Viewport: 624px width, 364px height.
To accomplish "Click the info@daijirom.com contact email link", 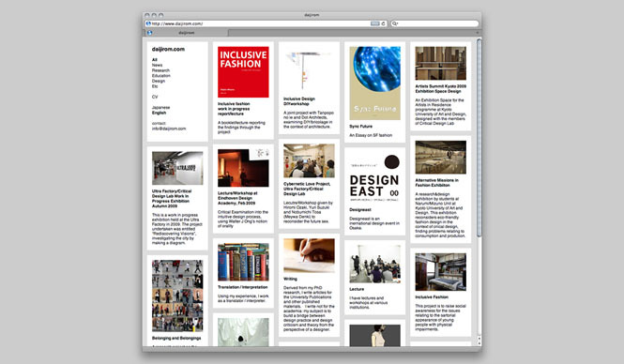I will click(x=169, y=129).
